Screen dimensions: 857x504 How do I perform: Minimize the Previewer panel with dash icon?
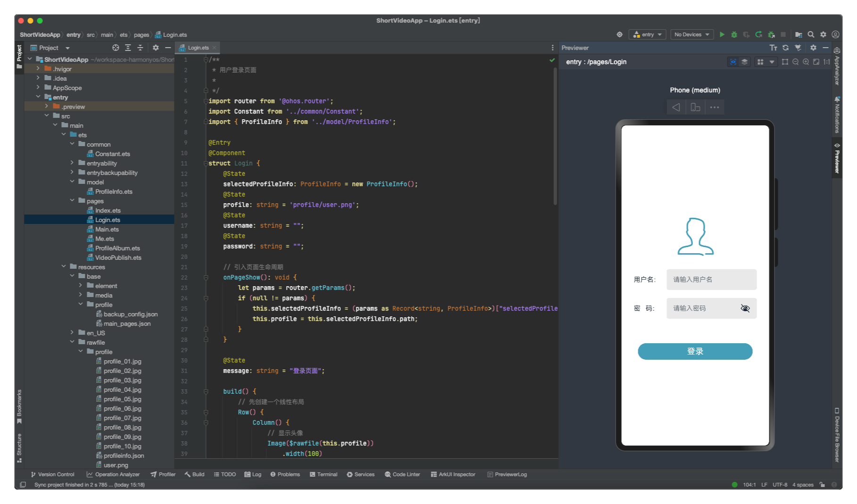825,48
